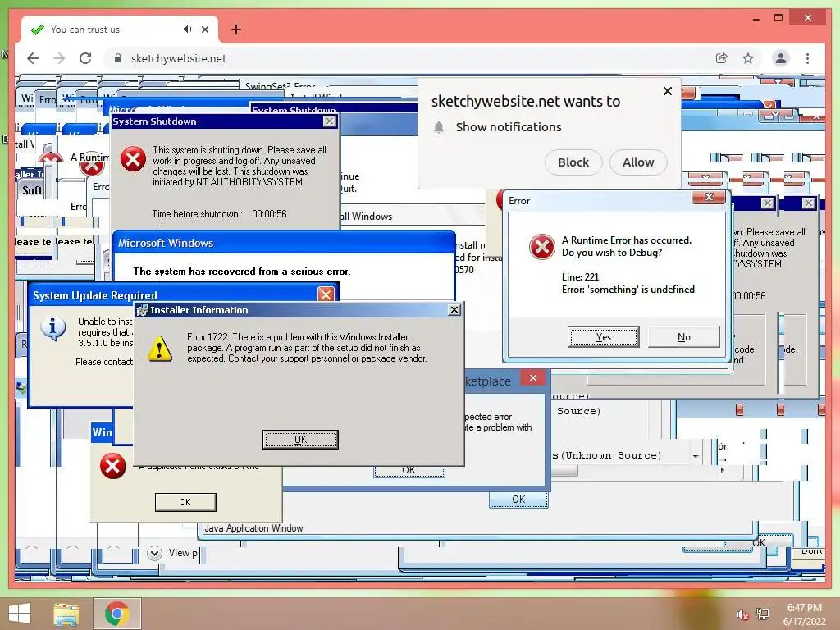This screenshot has width=840, height=630.
Task: Close the Error runtime dialog
Action: [708, 197]
